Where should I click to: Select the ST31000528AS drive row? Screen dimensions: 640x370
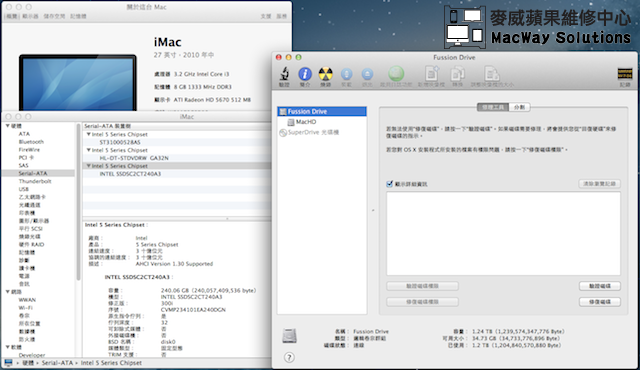[x=177, y=142]
